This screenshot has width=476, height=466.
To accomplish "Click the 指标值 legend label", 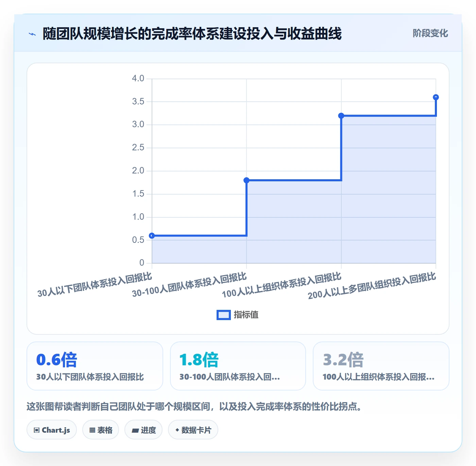I will (246, 315).
